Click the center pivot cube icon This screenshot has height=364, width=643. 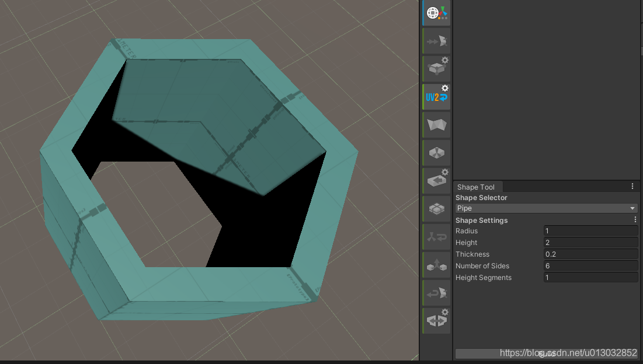tap(436, 153)
